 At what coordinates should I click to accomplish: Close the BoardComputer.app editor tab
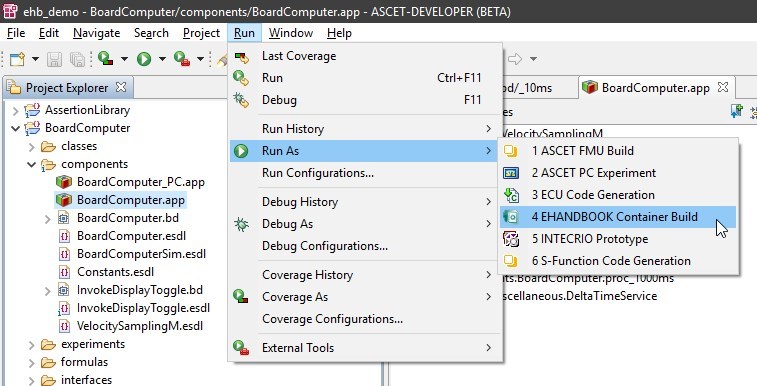pyautogui.click(x=723, y=87)
